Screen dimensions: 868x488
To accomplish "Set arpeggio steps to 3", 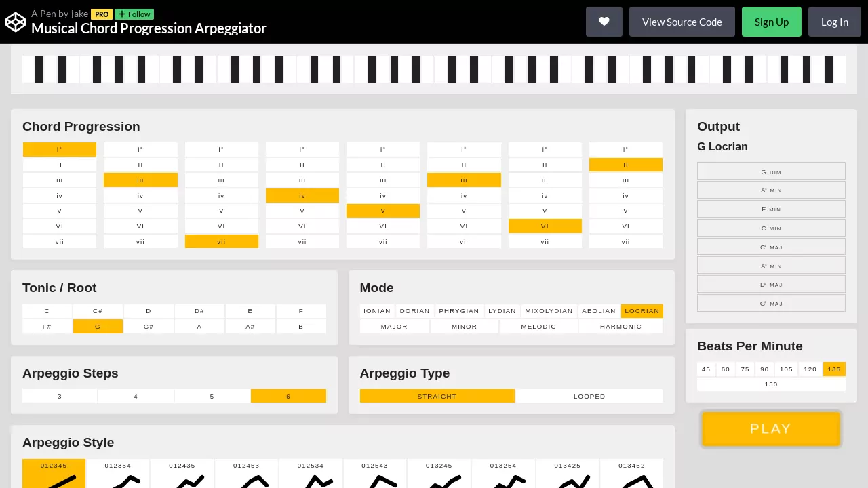I will [60, 396].
